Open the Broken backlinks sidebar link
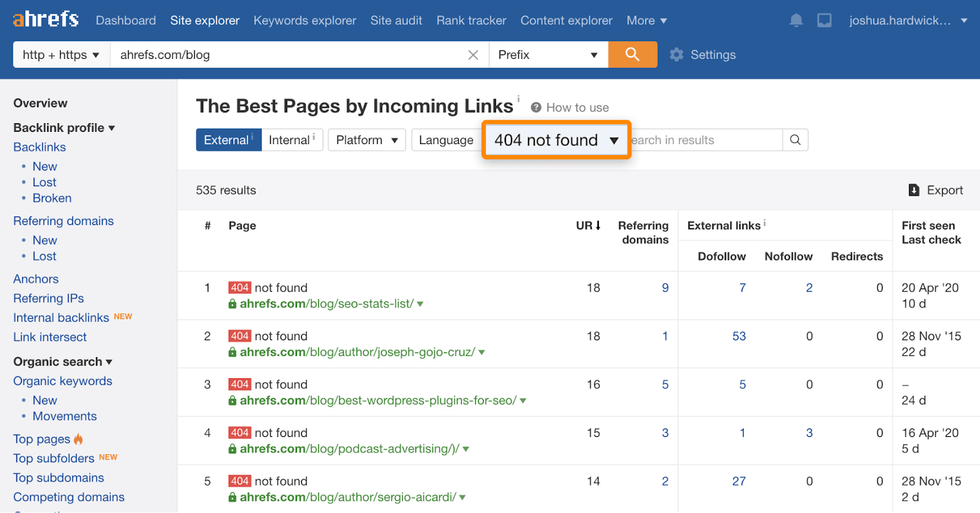 pyautogui.click(x=52, y=198)
